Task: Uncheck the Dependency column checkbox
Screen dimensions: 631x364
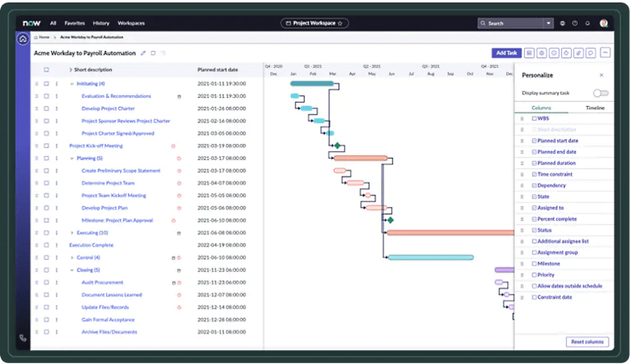Action: point(534,186)
